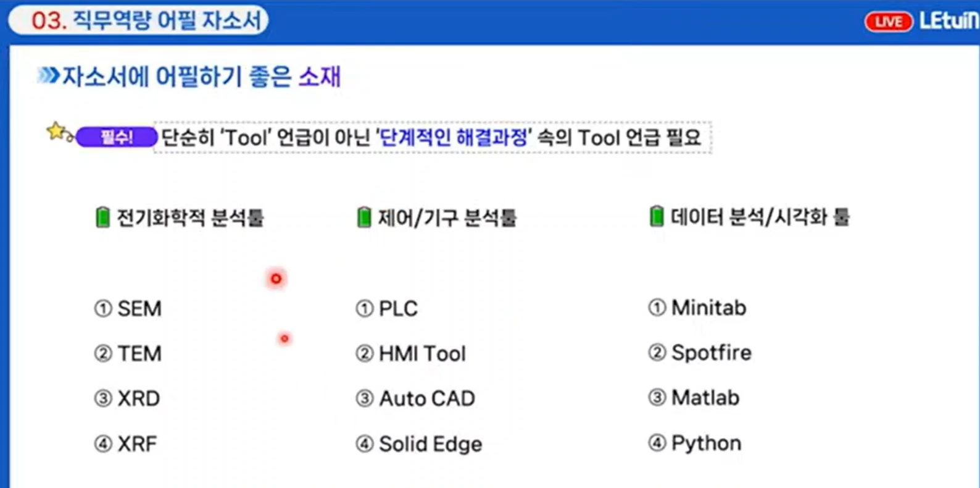Click the battery icon beside 데이터 분석/시각화 툴
The image size is (980, 488).
tap(657, 217)
